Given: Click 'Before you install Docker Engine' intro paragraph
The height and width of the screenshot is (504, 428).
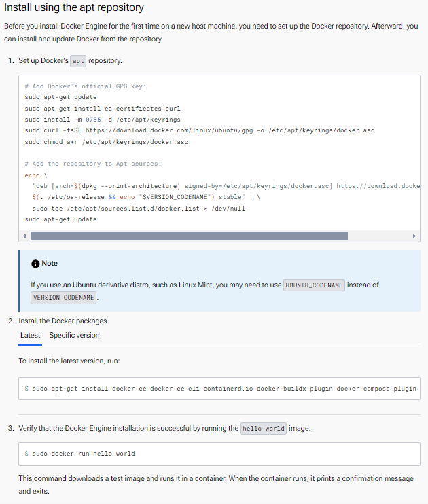Looking at the screenshot, I should (x=211, y=33).
